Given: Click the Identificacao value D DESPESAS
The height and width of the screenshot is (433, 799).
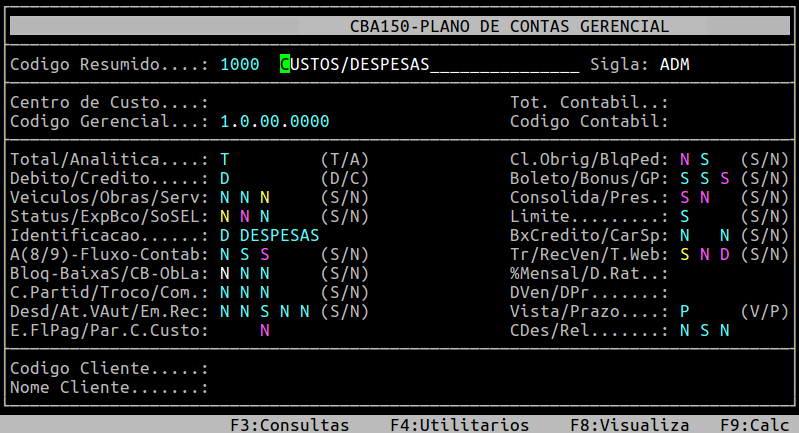Looking at the screenshot, I should [269, 235].
